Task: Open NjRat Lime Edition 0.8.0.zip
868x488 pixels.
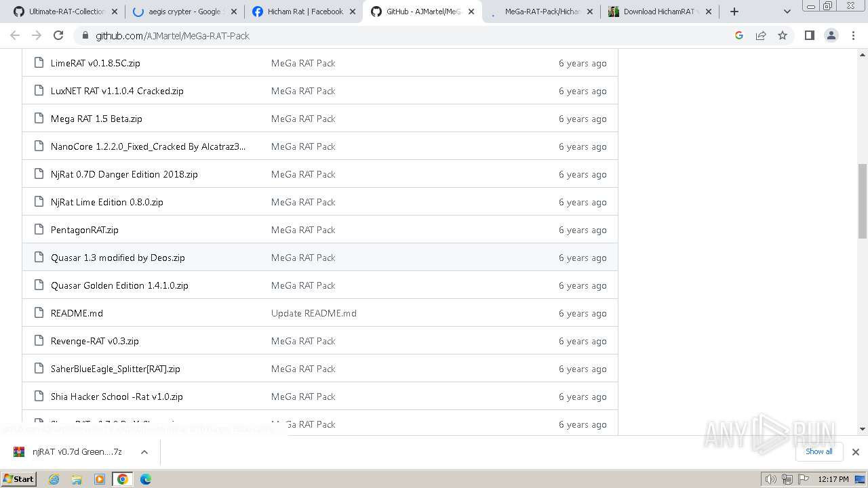Action: coord(107,202)
